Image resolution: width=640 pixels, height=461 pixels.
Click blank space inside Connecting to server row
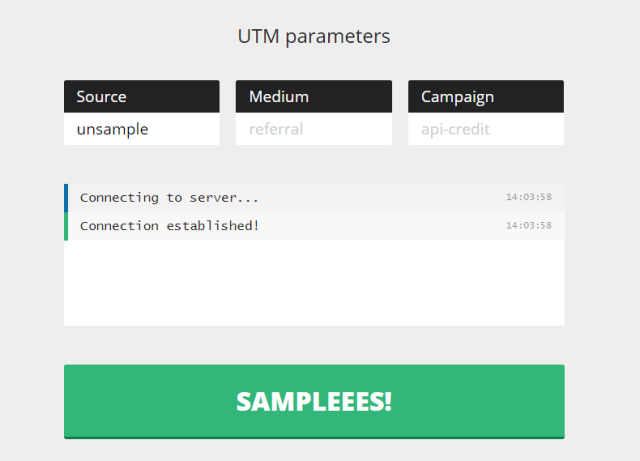[380, 198]
